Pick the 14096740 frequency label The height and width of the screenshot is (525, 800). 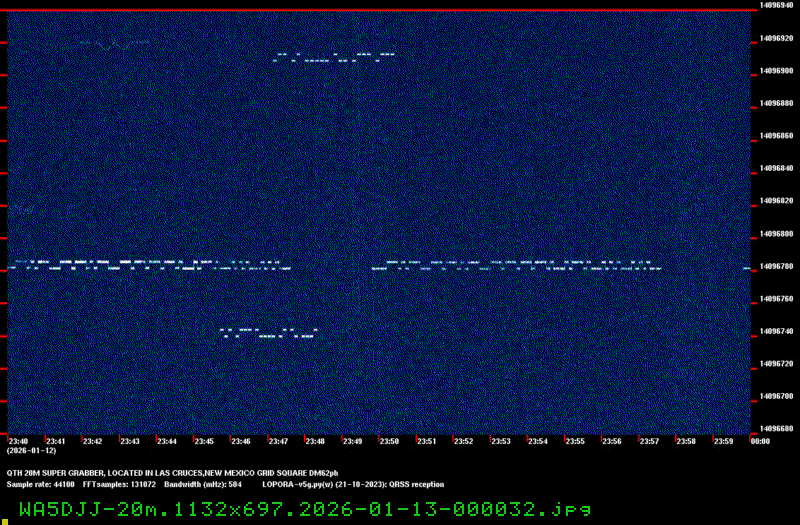point(777,331)
